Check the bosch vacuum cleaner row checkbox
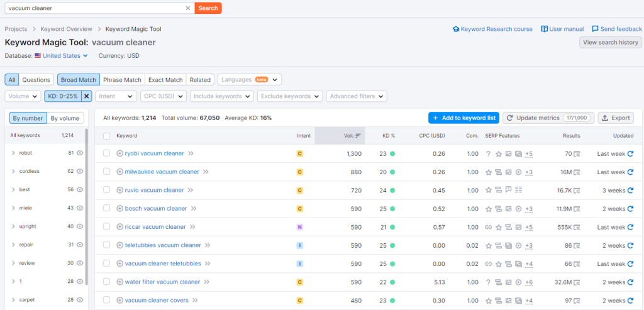644x310 pixels. coord(107,208)
